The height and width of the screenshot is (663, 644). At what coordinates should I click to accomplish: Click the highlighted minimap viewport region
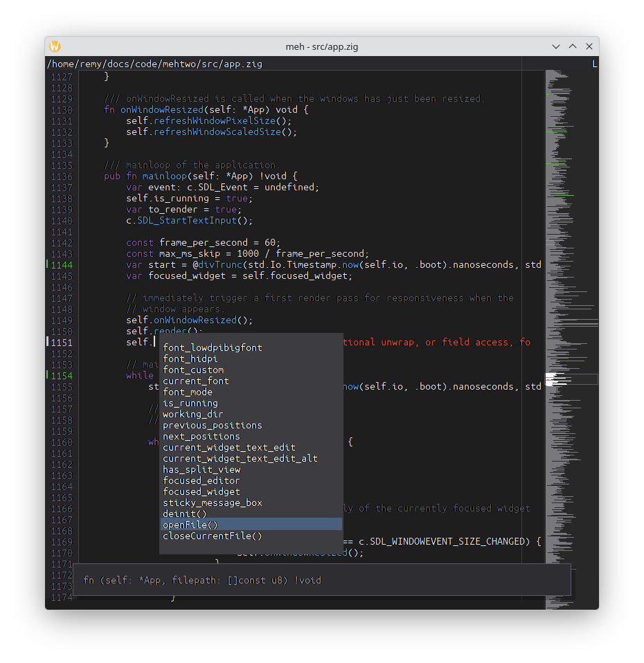(571, 379)
